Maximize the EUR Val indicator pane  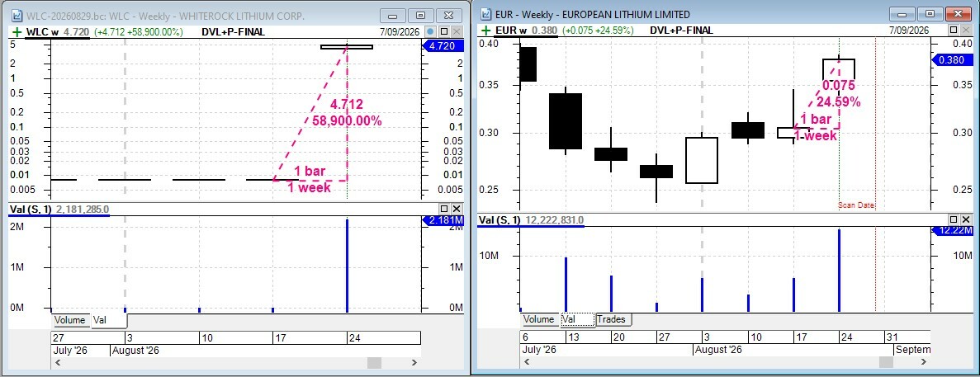[x=953, y=219]
